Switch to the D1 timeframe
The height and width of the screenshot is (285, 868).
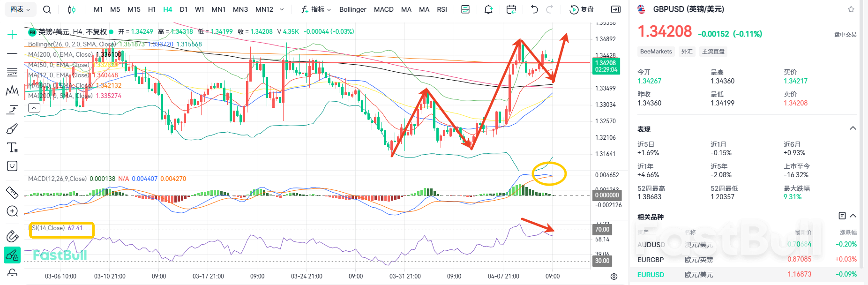[183, 9]
